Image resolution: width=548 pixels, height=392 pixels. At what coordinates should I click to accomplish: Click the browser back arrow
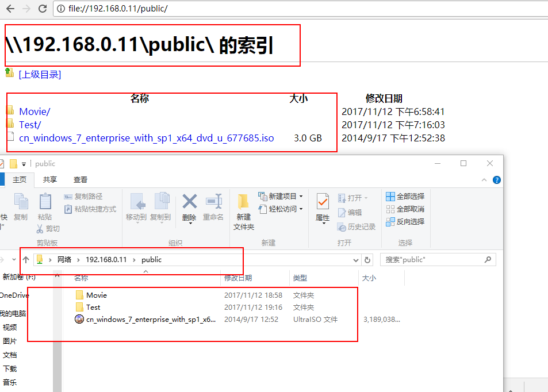[10, 9]
